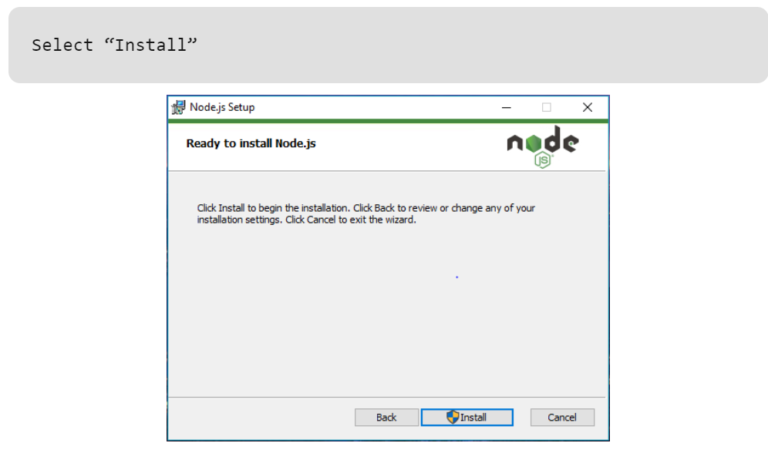768x453 pixels.
Task: Click the installation instructions paragraph text
Action: click(x=366, y=214)
